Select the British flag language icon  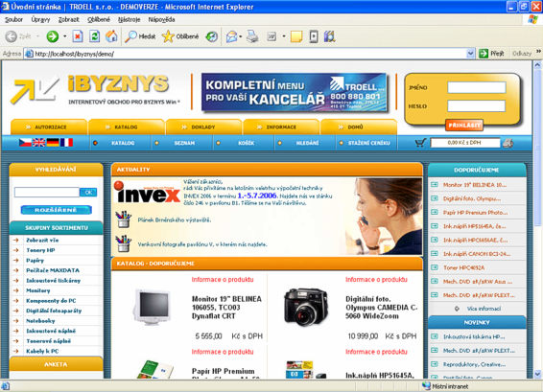(x=38, y=143)
